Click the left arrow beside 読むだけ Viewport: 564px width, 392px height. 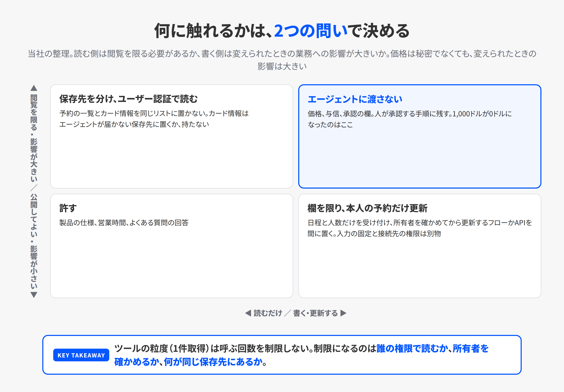(x=248, y=313)
